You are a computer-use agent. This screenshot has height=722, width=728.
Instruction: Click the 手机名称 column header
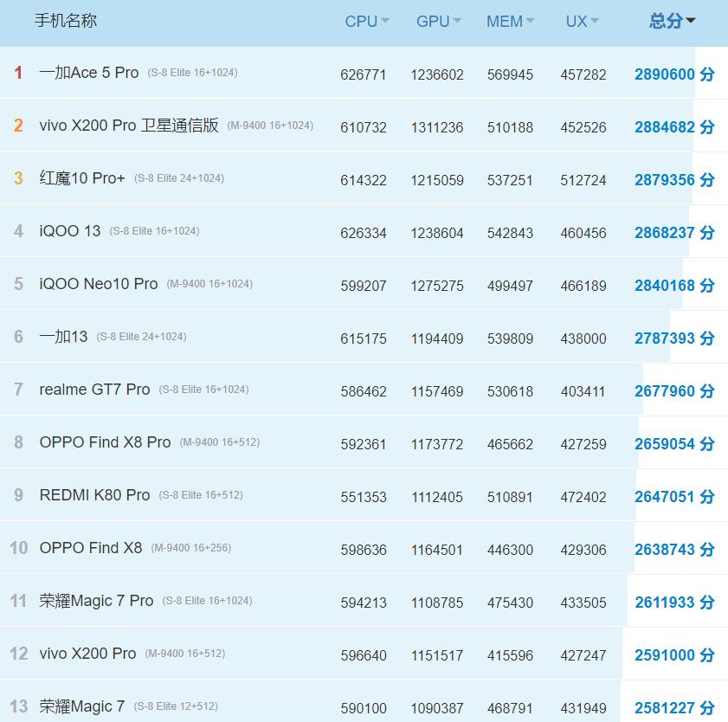[x=66, y=21]
